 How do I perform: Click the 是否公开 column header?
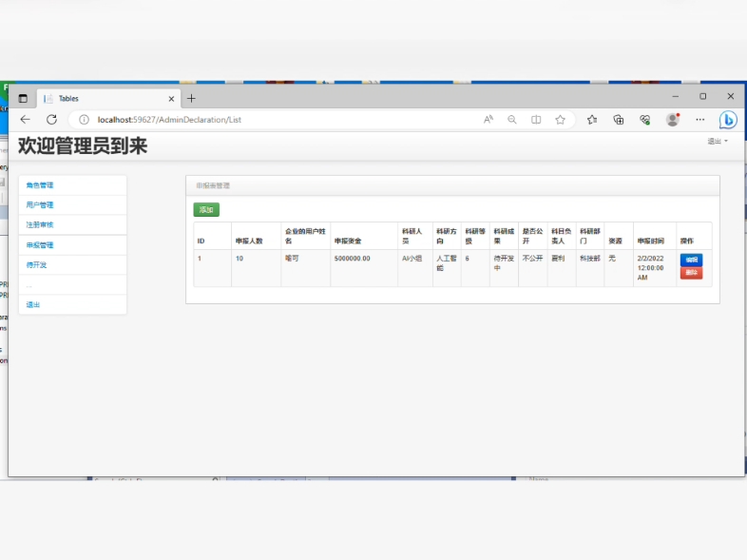532,236
